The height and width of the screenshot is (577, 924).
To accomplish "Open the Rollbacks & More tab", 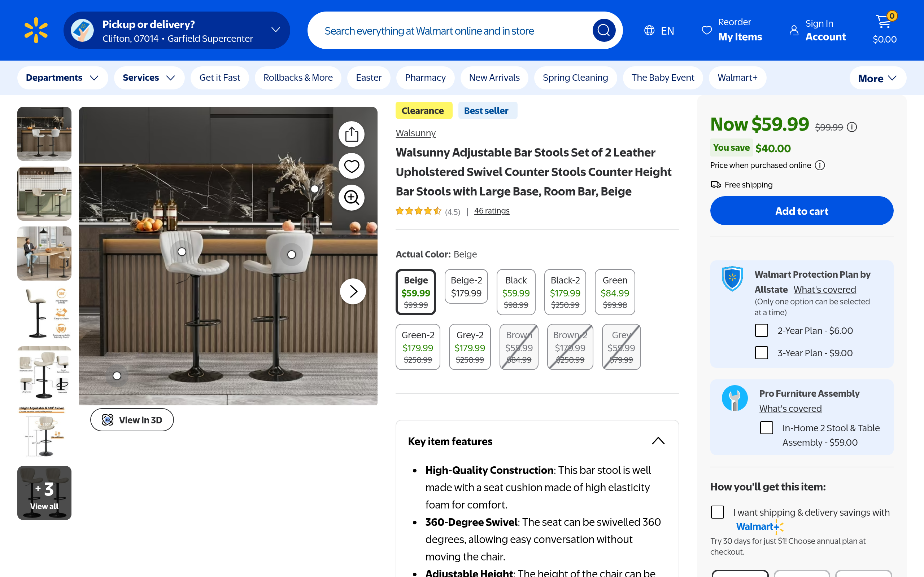I will tap(298, 78).
